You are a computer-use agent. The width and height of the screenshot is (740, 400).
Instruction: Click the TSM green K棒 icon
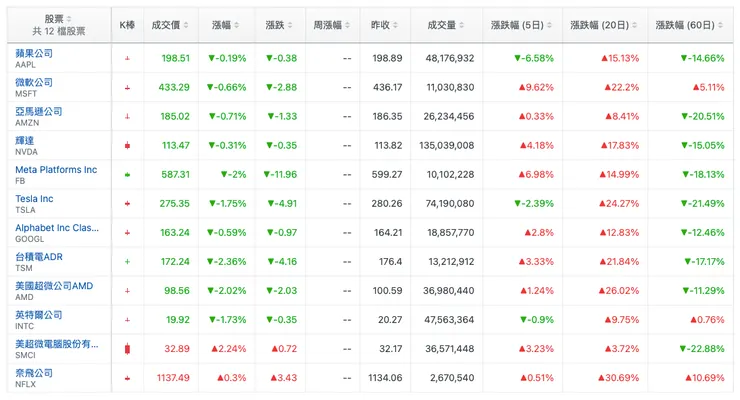point(127,262)
